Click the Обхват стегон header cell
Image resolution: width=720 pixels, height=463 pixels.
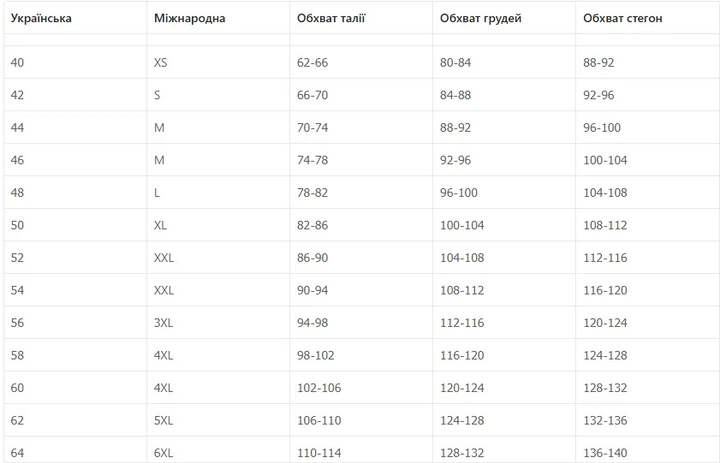click(647, 18)
